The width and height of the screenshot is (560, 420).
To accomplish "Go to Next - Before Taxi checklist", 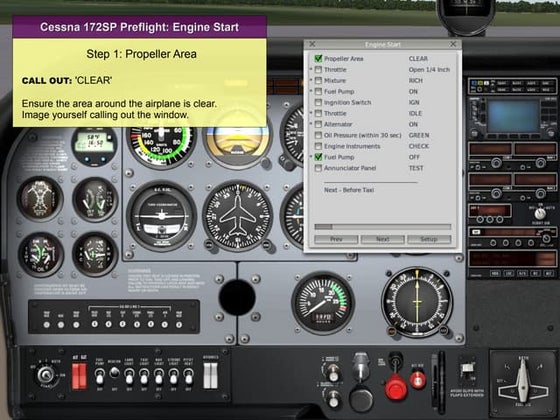I will point(349,190).
